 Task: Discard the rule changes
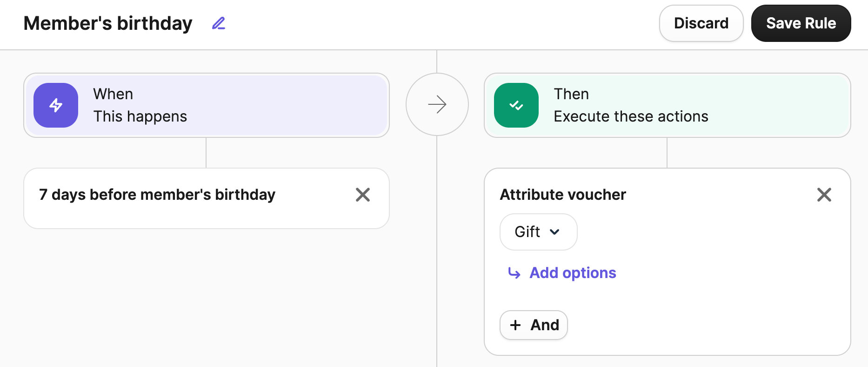701,23
